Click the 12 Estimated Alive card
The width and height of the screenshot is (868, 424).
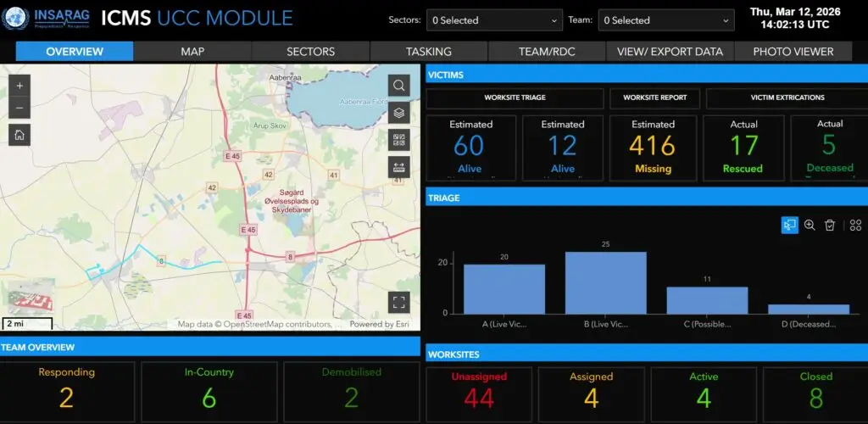pyautogui.click(x=563, y=148)
